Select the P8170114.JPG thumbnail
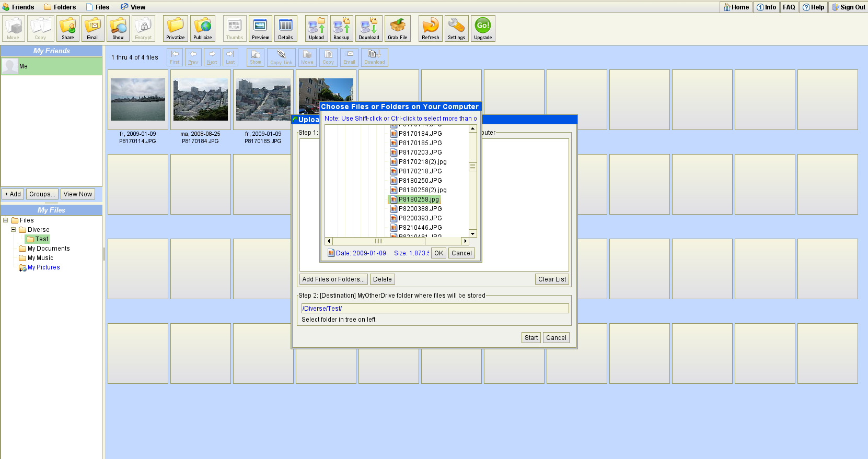The height and width of the screenshot is (459, 868). [x=138, y=100]
